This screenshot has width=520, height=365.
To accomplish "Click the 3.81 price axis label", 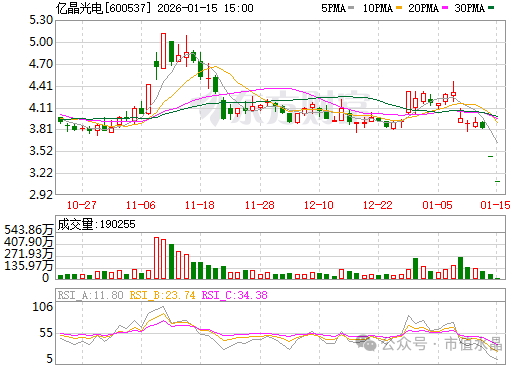I will [41, 129].
